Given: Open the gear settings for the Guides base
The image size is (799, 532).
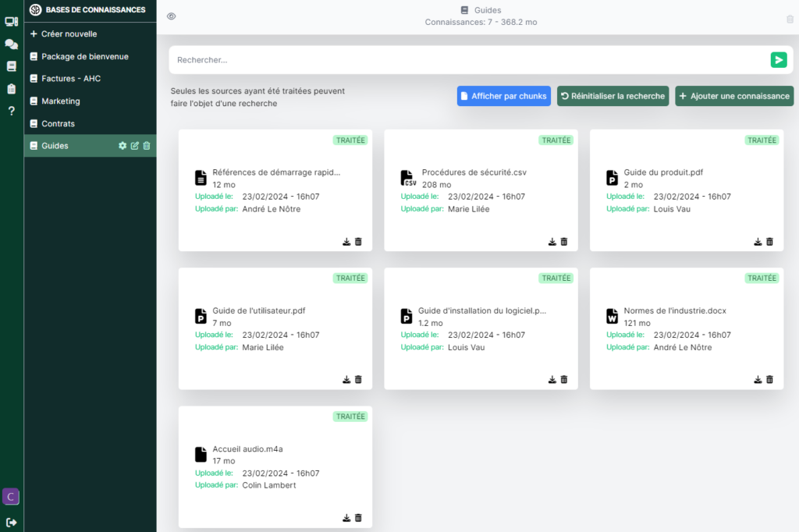Looking at the screenshot, I should [x=123, y=145].
